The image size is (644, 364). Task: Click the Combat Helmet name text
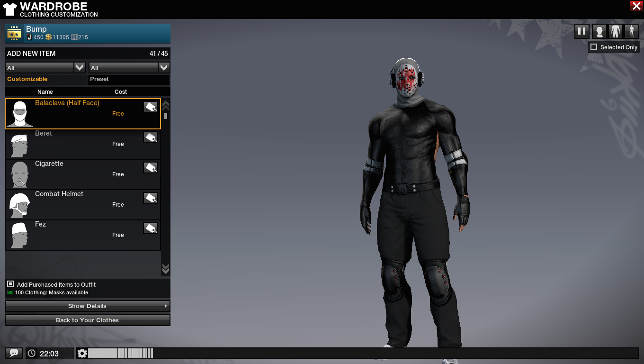click(x=59, y=194)
